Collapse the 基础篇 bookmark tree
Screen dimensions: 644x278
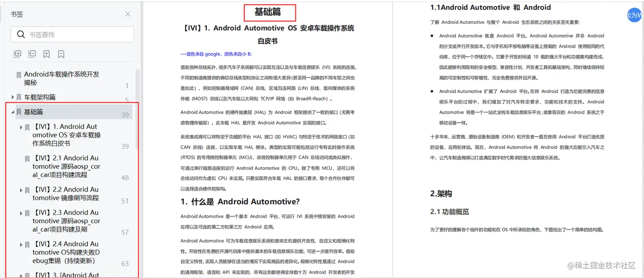point(12,112)
